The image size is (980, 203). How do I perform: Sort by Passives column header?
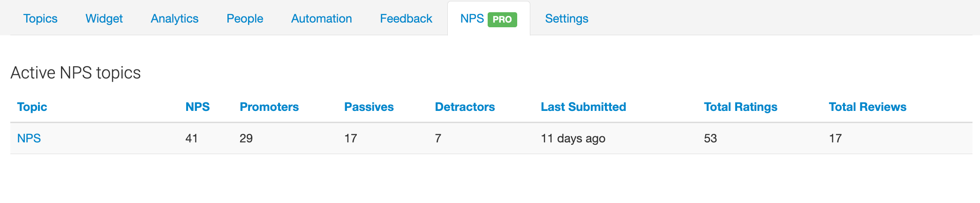(369, 107)
